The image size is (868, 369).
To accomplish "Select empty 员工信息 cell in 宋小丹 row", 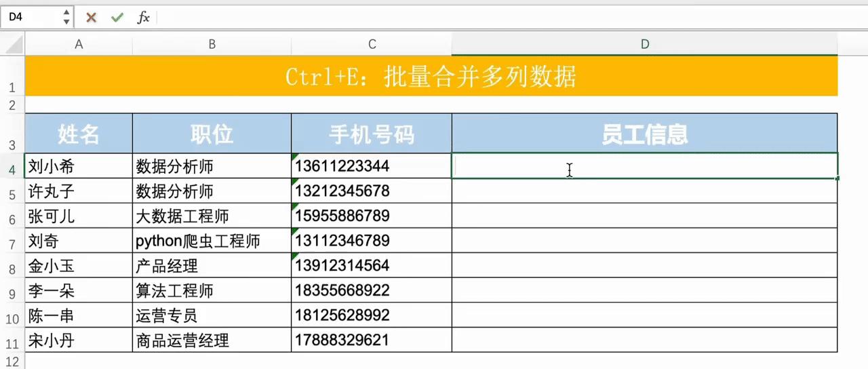I will [x=645, y=340].
